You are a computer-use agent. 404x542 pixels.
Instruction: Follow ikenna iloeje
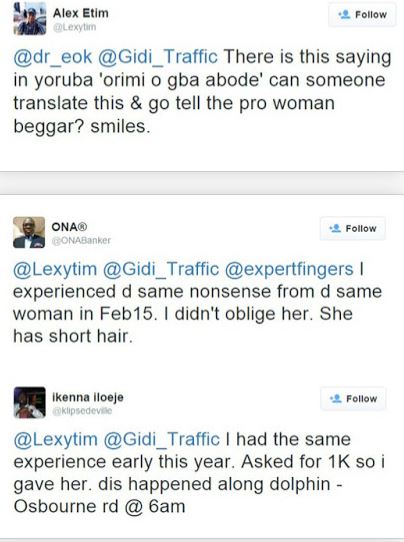353,399
